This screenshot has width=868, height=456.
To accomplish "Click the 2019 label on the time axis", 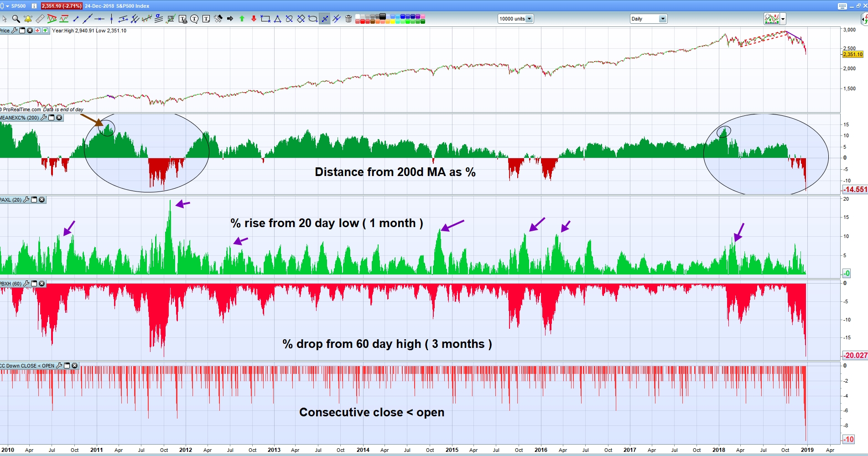I will 807,450.
